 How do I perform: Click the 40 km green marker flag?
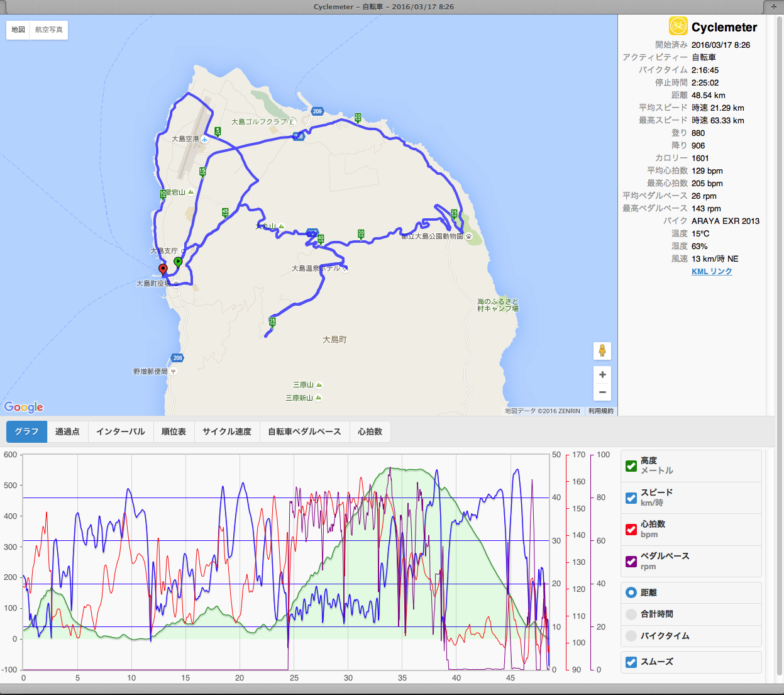point(321,238)
